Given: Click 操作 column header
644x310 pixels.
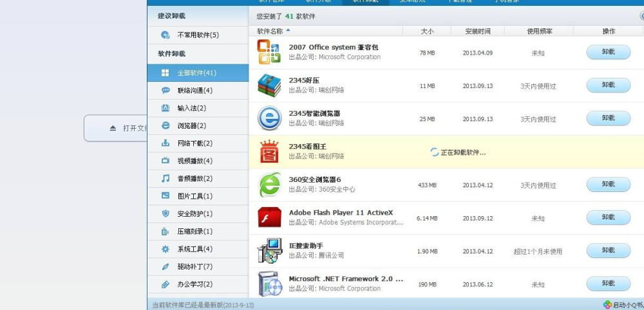Looking at the screenshot, I should pyautogui.click(x=609, y=31).
